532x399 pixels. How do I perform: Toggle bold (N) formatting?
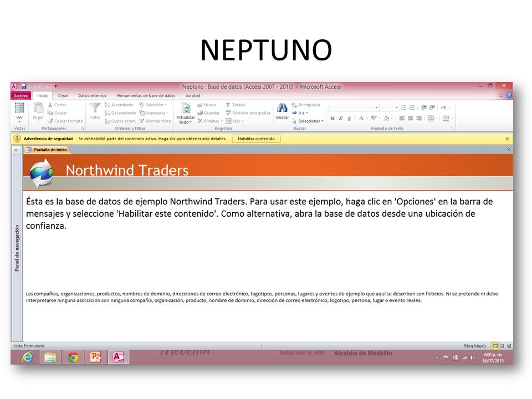coord(332,118)
